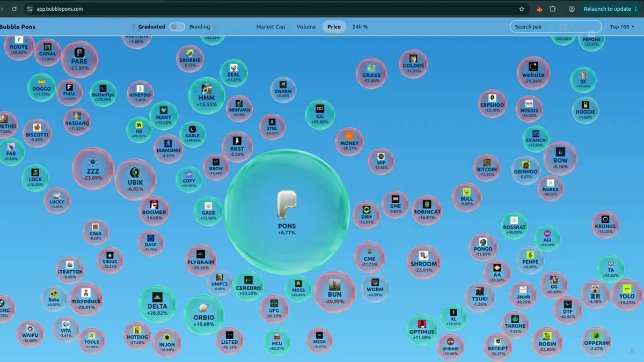
Task: Open the YOLO token bubble
Action: point(627,294)
